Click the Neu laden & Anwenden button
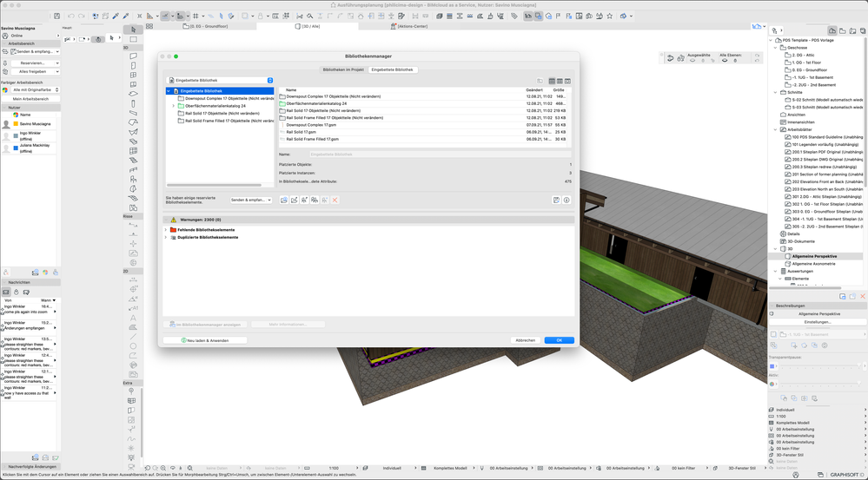The width and height of the screenshot is (868, 480). pos(205,340)
